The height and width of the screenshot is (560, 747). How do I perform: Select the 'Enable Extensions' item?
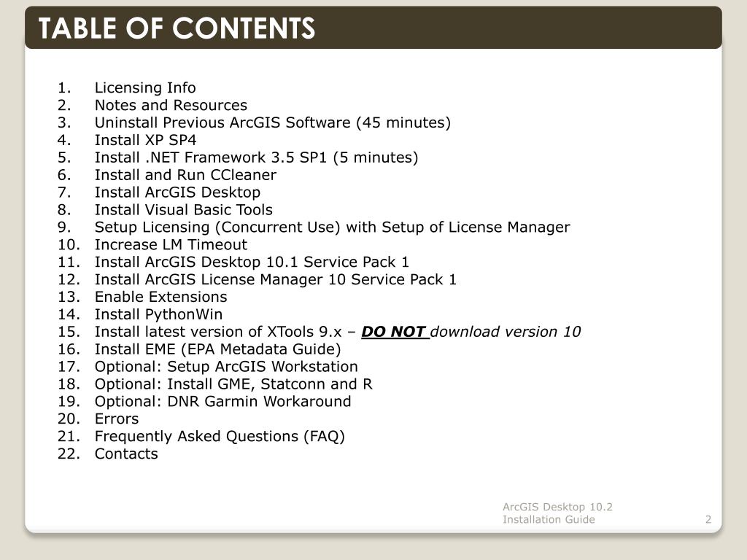point(161,297)
